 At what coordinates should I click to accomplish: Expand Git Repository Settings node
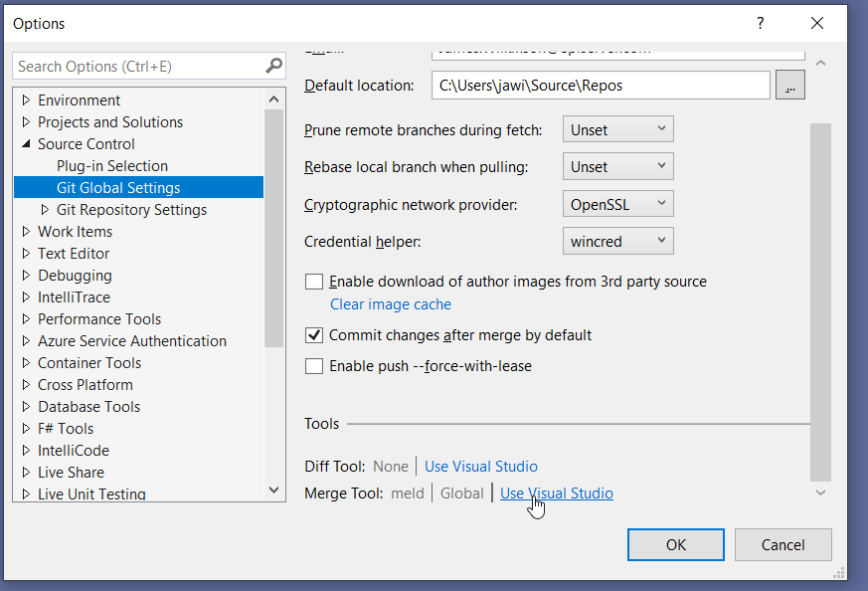45,210
